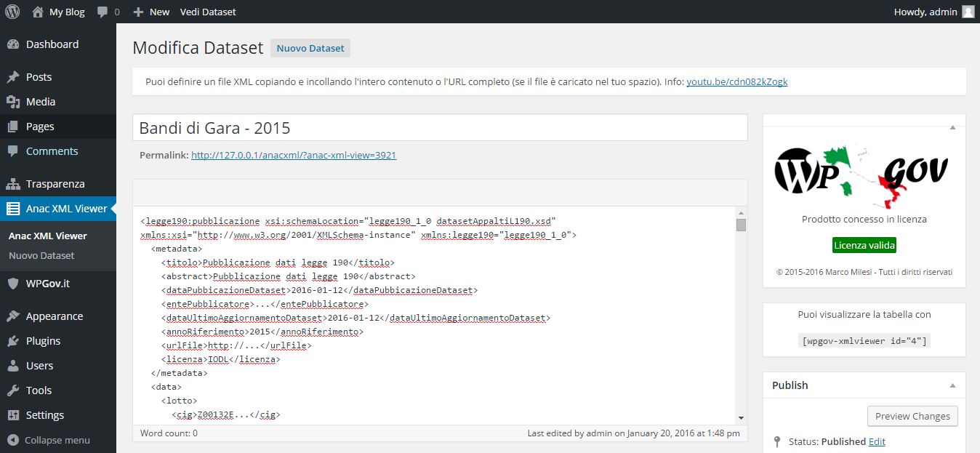Click the WPGov.it shield icon
This screenshot has height=453, width=980.
[x=13, y=284]
